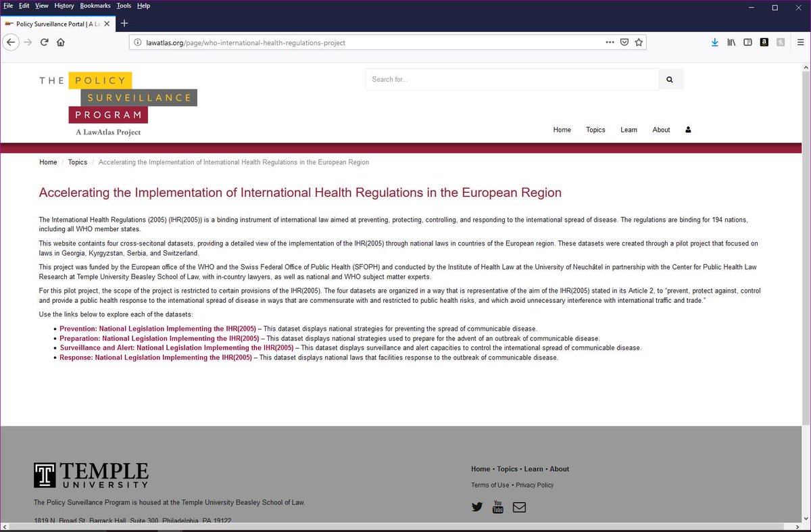This screenshot has height=532, width=811.
Task: Open the browser home page icon
Action: (61, 42)
